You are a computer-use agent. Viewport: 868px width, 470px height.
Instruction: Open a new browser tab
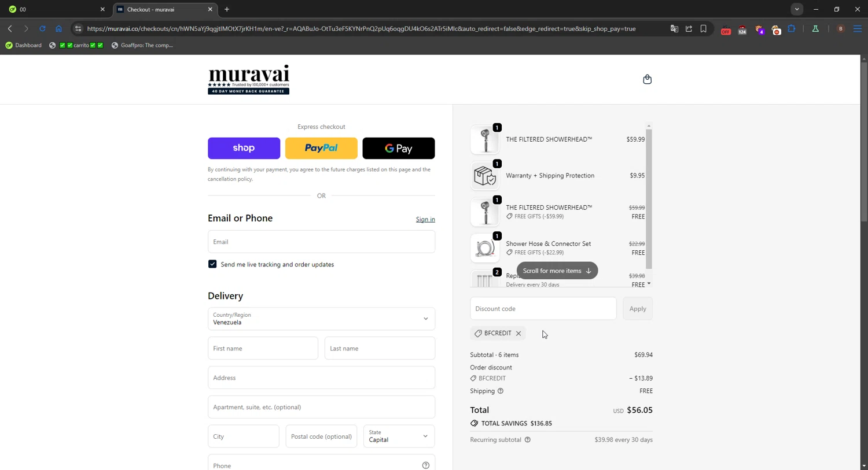click(x=227, y=9)
